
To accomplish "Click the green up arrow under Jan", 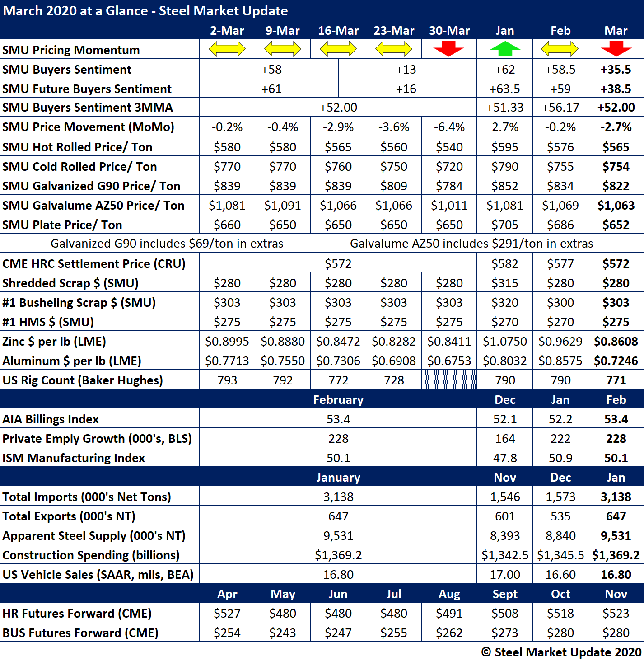I will click(x=505, y=49).
